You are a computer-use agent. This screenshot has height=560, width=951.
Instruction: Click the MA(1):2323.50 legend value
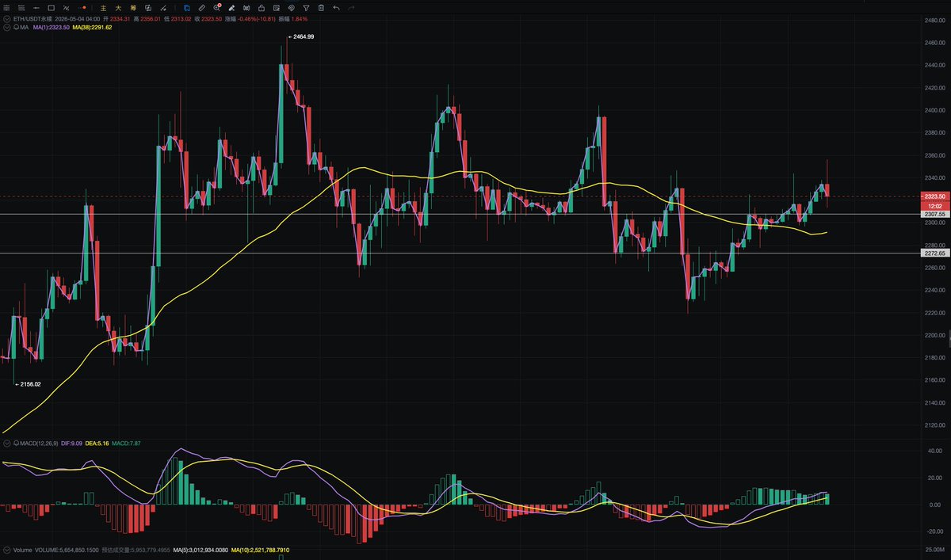pyautogui.click(x=51, y=28)
